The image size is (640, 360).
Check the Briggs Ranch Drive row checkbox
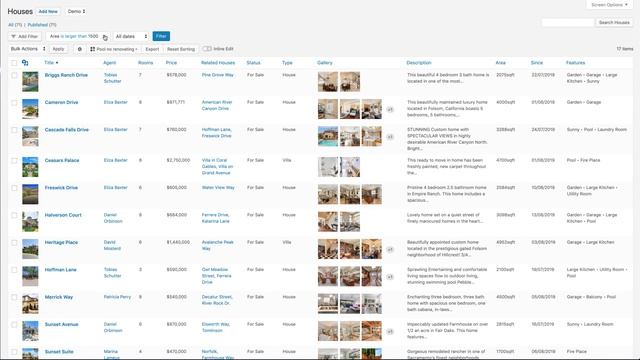(14, 75)
